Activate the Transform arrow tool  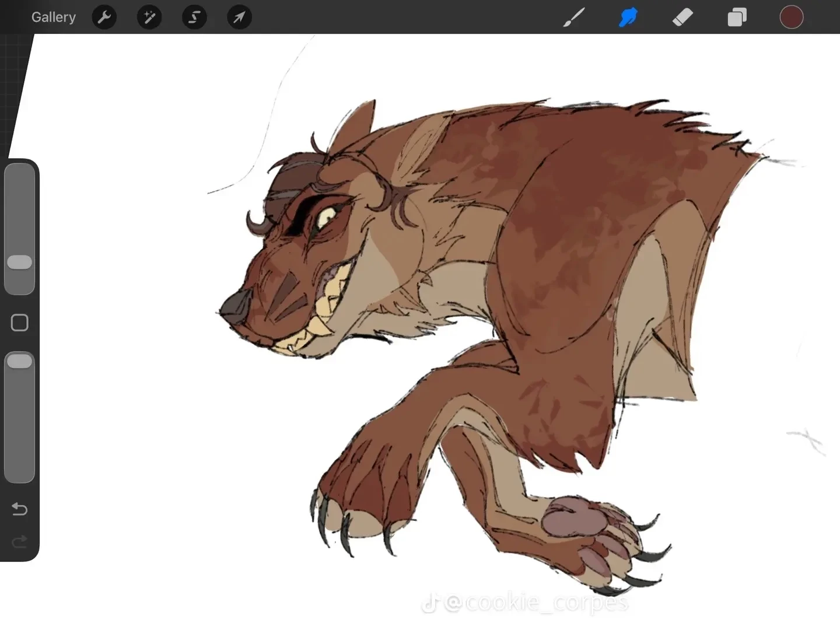tap(239, 17)
